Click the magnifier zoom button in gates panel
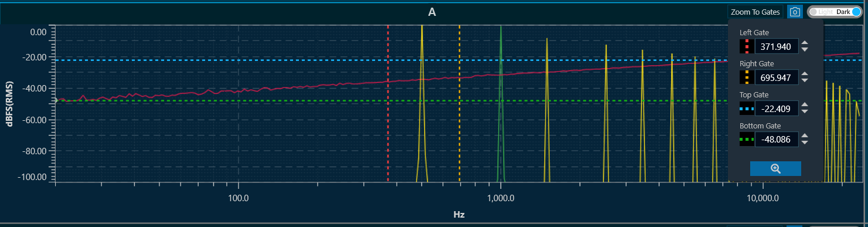 coord(775,168)
